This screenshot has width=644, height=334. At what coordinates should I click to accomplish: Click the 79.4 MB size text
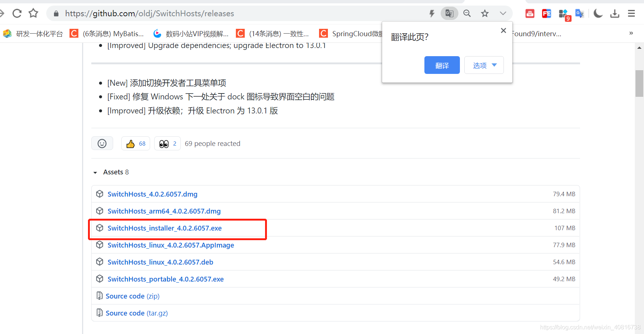click(564, 194)
